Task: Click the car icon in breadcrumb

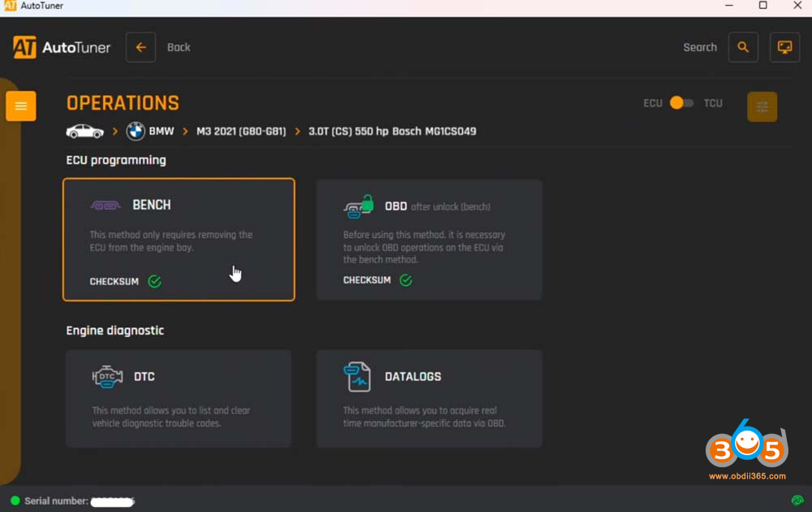Action: click(x=85, y=131)
